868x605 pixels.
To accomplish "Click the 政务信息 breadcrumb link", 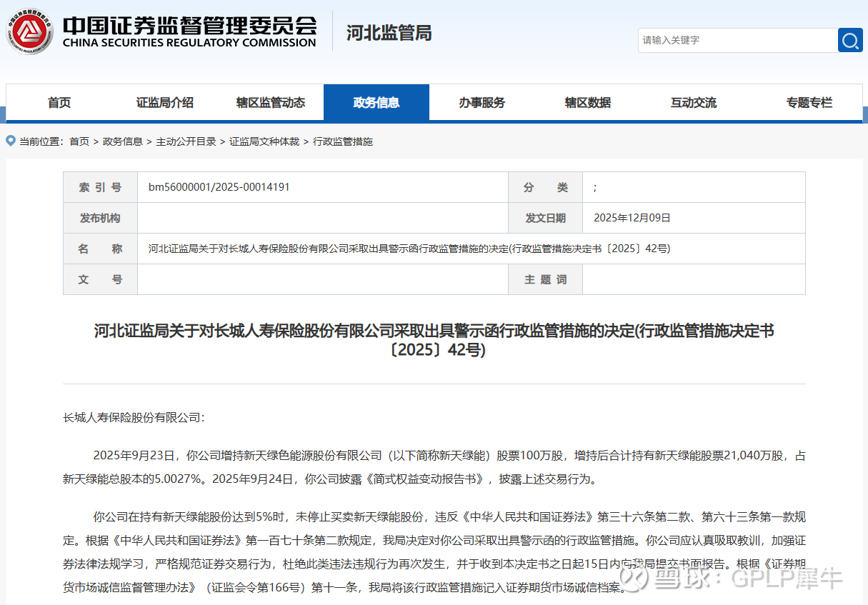I will [123, 141].
